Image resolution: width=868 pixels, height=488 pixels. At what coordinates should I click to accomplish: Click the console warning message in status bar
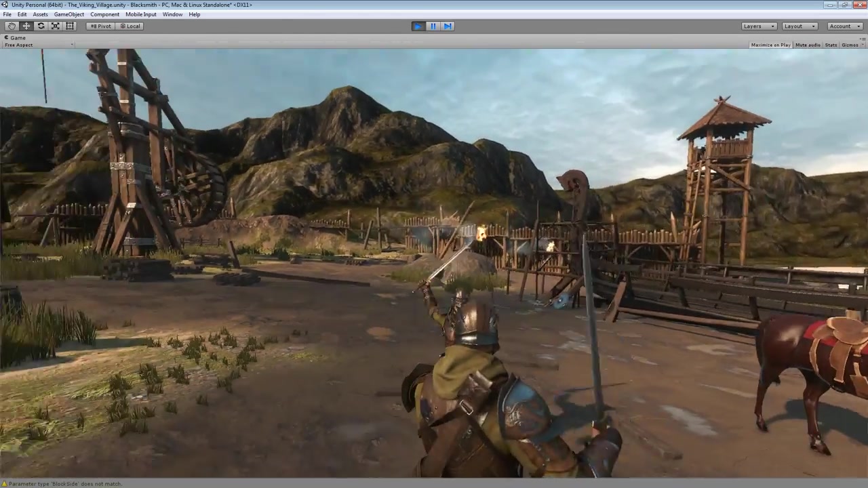tap(66, 484)
